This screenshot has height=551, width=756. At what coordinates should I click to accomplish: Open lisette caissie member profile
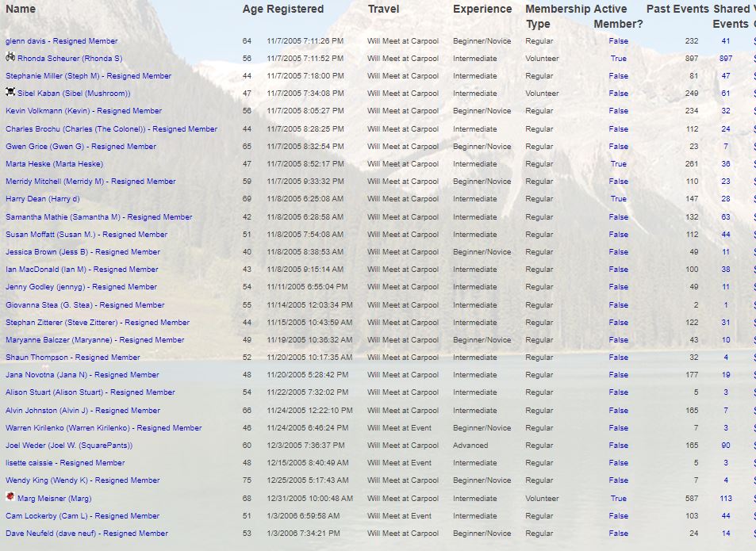(x=65, y=463)
